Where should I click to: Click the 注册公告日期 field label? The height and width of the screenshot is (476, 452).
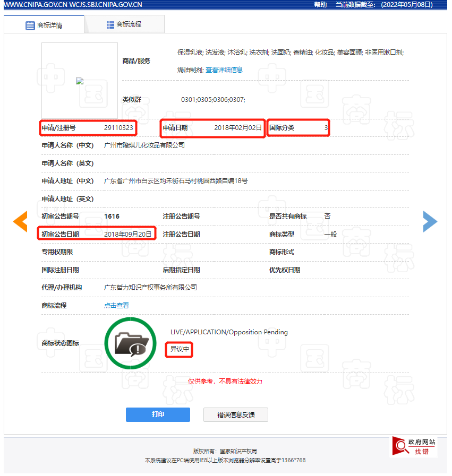coord(181,235)
